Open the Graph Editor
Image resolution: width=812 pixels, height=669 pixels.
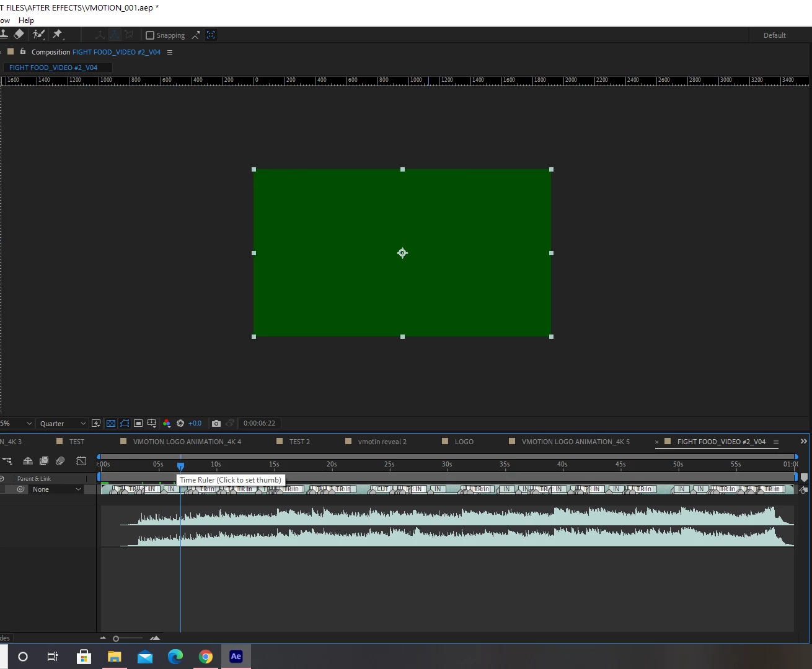point(81,461)
